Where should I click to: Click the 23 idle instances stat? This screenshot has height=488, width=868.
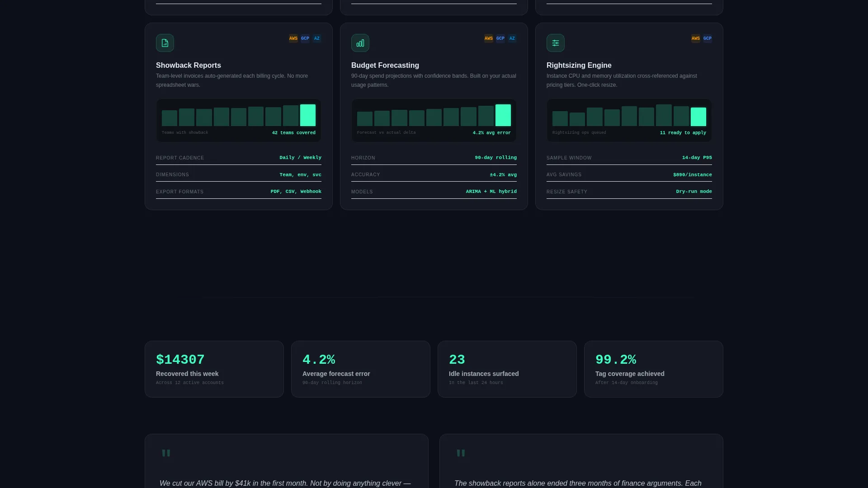coord(457,360)
